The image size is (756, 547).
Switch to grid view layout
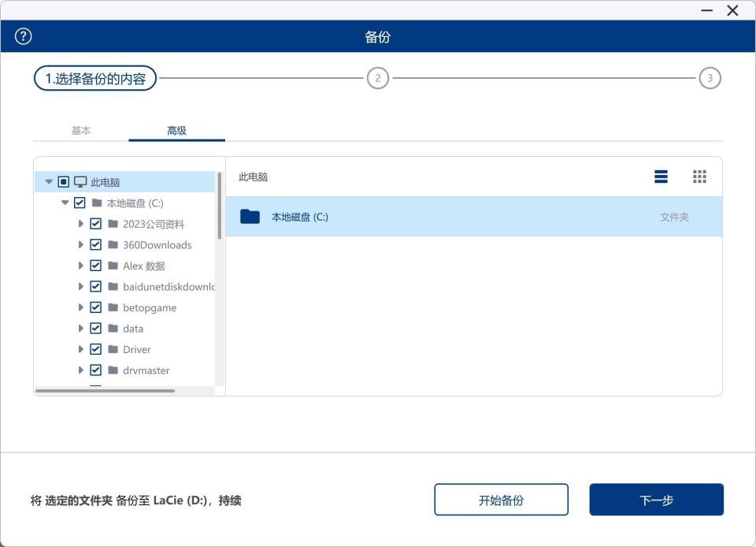tap(699, 177)
